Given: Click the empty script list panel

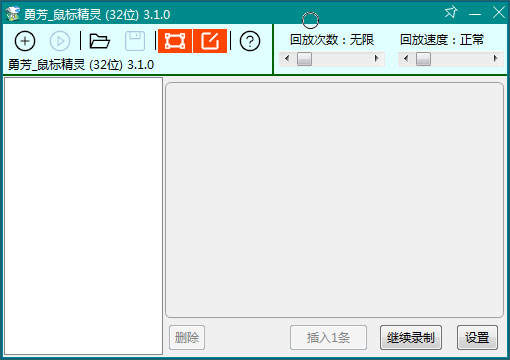Looking at the screenshot, I should click(x=83, y=216).
